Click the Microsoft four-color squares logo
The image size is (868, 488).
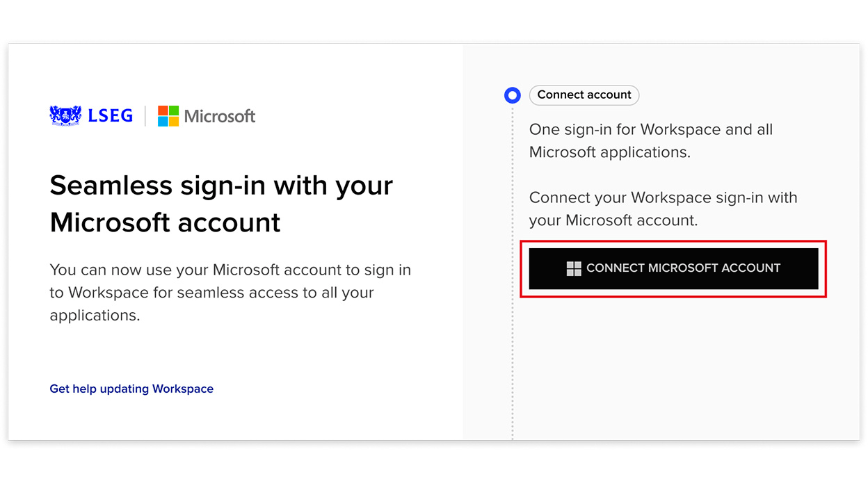click(x=168, y=116)
